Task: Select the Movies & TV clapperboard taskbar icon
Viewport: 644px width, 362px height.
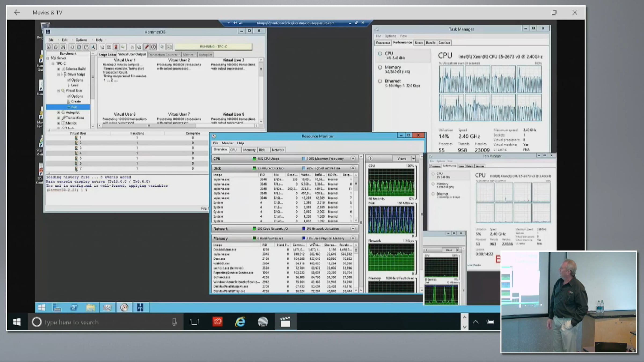Action: [x=285, y=322]
